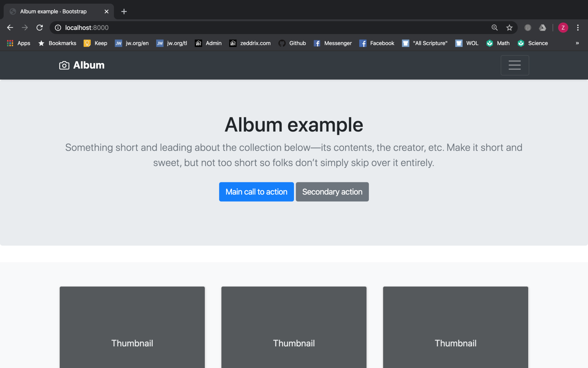Click the Secondary action button

tap(332, 192)
